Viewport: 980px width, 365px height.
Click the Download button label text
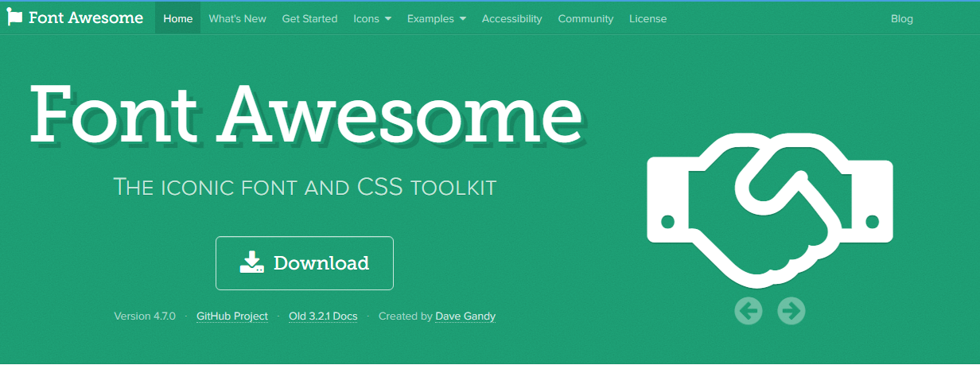point(321,263)
